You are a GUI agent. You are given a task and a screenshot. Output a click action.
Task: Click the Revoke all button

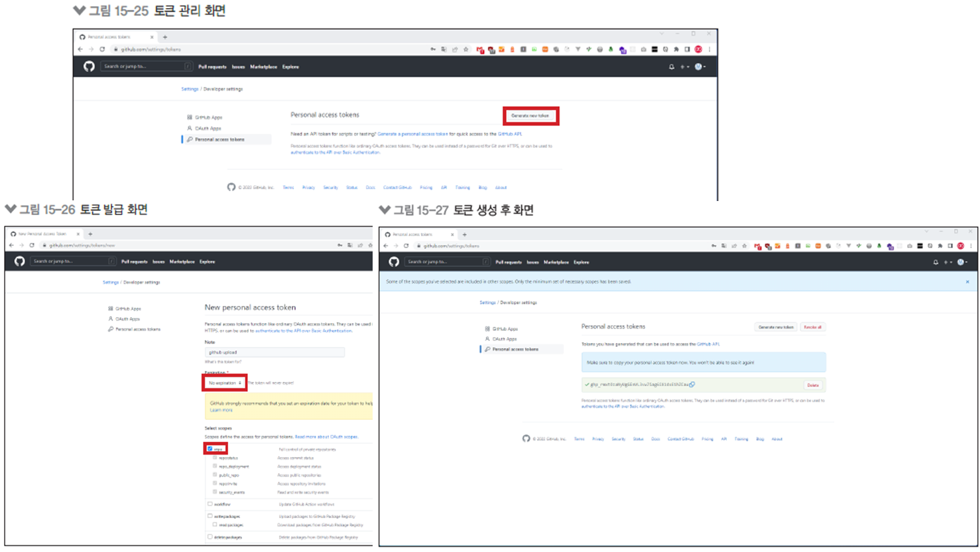click(x=812, y=327)
